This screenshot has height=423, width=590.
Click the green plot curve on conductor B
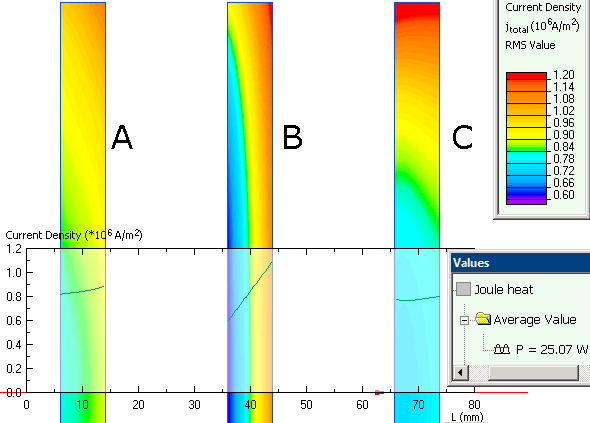(250, 291)
